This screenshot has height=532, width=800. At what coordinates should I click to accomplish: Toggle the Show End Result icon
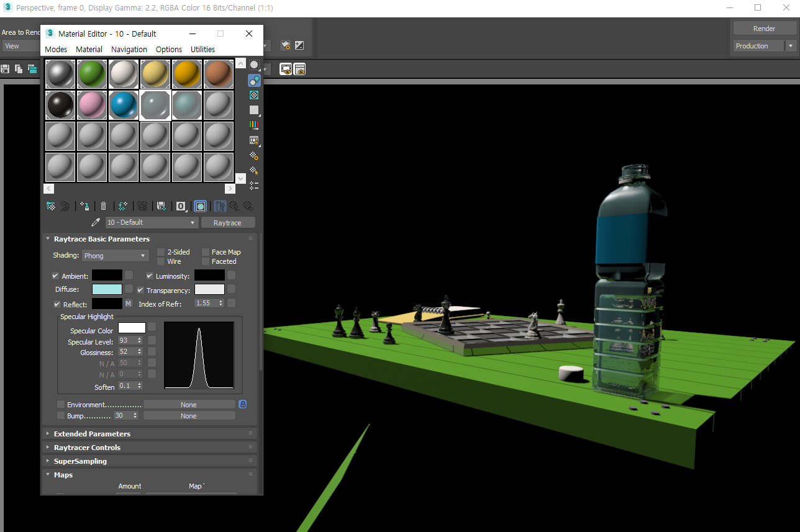(220, 206)
